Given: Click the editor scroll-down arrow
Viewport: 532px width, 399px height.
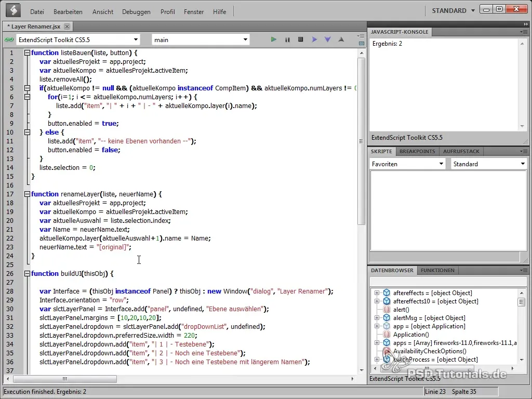Looking at the screenshot, I should click(x=362, y=370).
